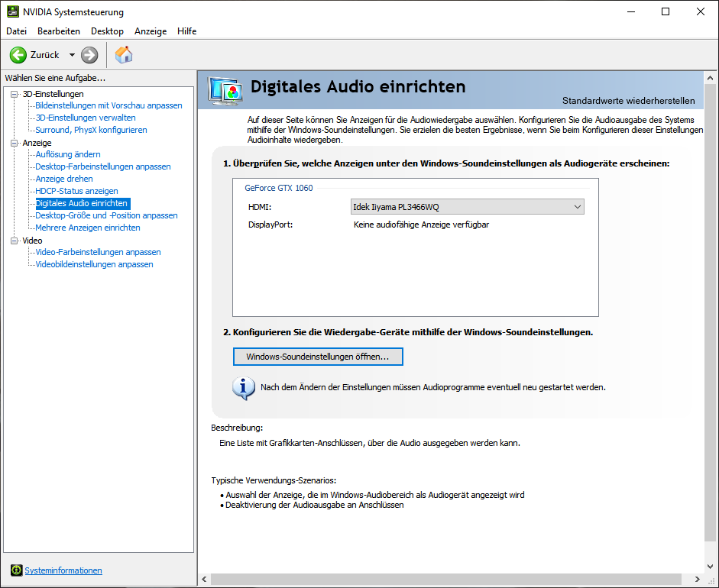719x588 pixels.
Task: Select Mehrere Anzeigen einrichten
Action: tap(88, 228)
